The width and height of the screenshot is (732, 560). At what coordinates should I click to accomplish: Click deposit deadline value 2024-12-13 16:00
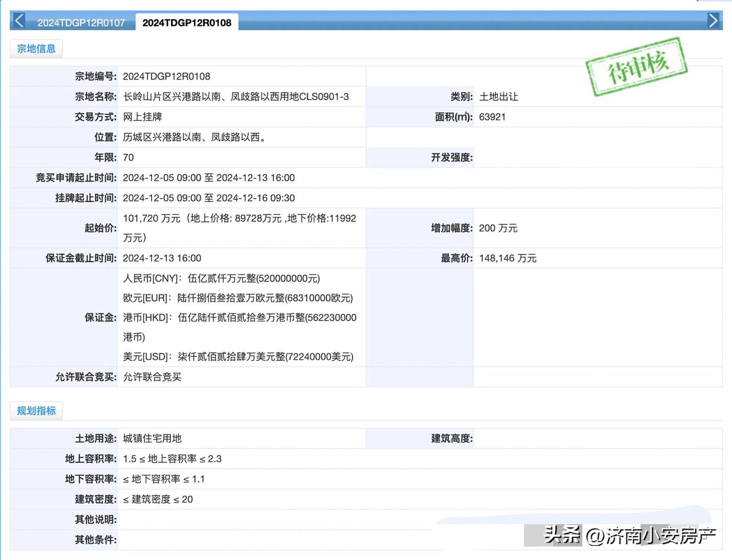coord(162,258)
